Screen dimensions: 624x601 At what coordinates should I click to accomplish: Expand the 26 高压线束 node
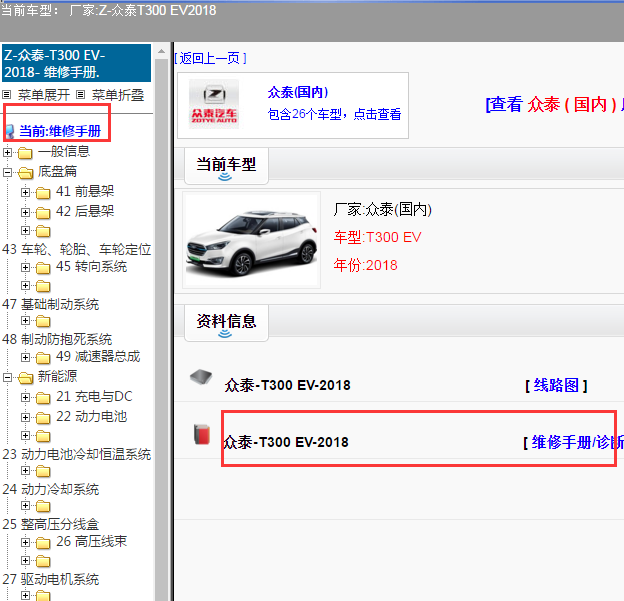(x=25, y=542)
